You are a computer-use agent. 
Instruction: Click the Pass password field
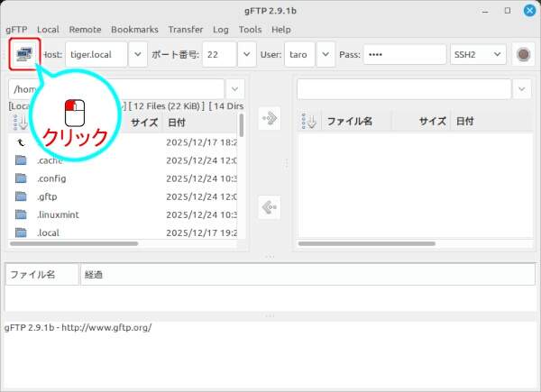point(405,54)
